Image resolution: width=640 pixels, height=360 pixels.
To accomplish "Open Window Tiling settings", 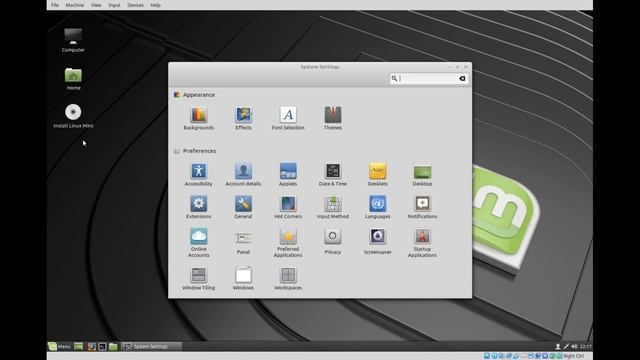I will pyautogui.click(x=198, y=278).
